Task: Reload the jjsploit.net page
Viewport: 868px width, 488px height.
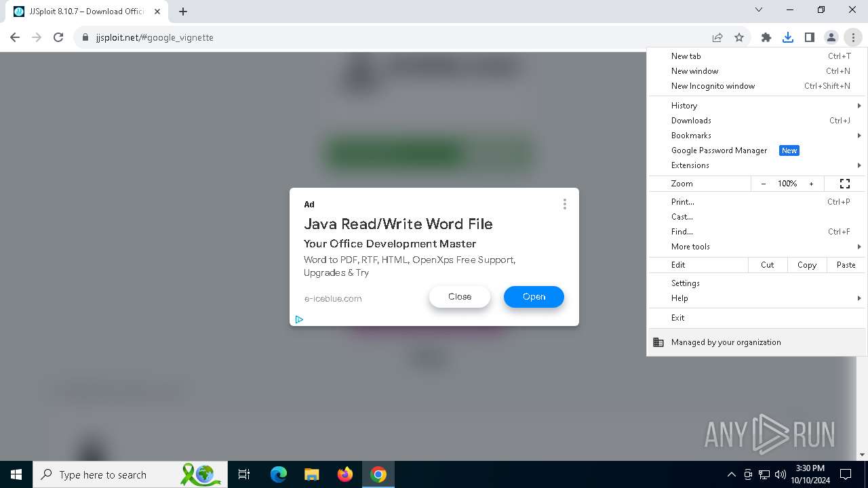Action: pos(58,37)
